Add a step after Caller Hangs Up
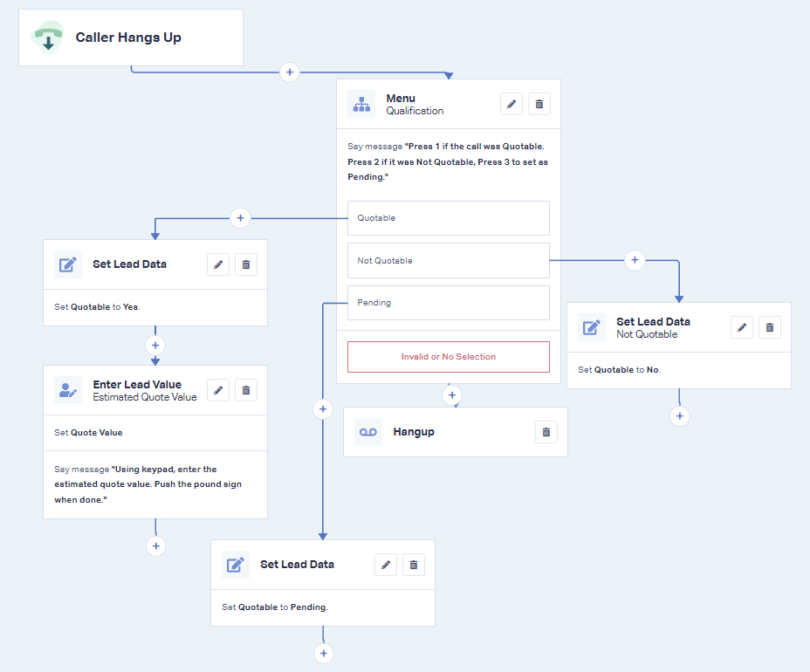The width and height of the screenshot is (810, 672). [x=289, y=72]
